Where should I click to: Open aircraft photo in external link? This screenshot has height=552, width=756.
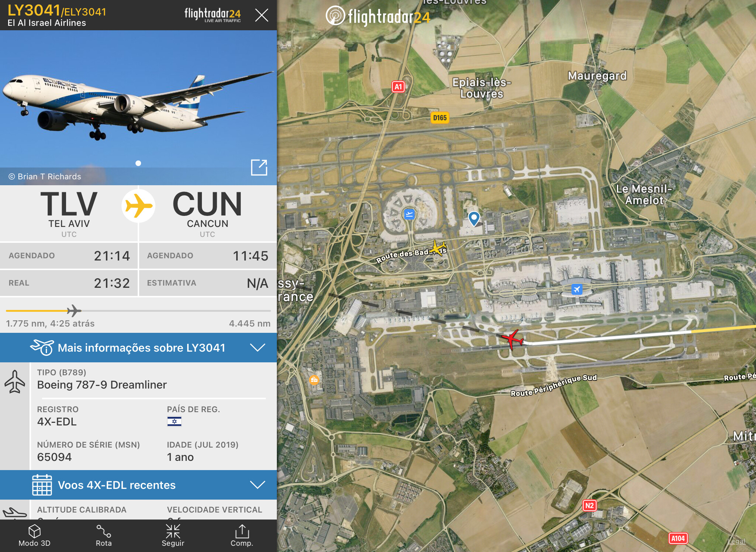259,168
